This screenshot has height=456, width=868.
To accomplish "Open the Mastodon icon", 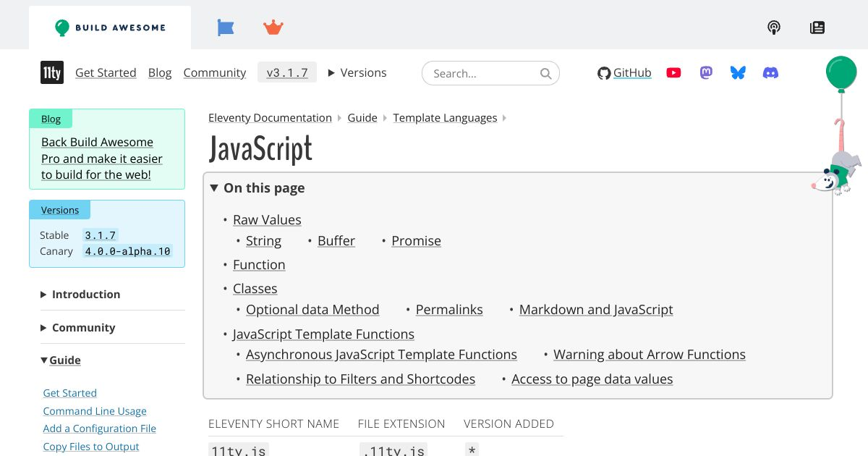I will [706, 72].
